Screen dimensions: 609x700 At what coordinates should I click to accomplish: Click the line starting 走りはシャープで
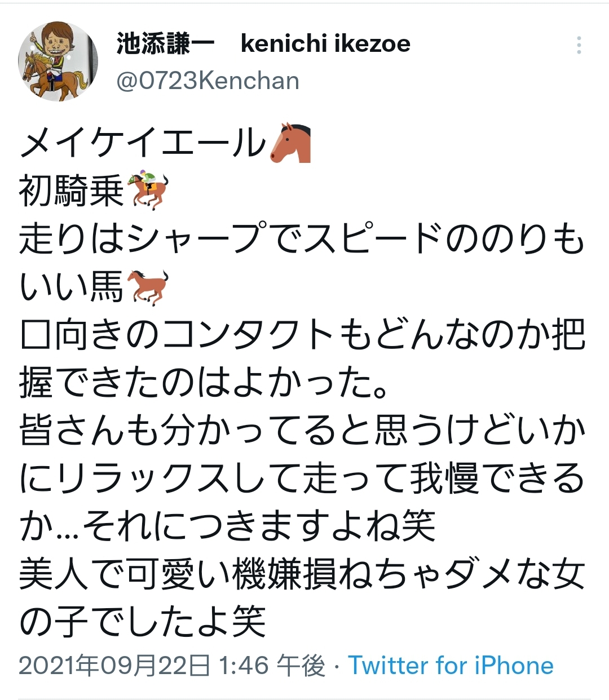coord(302,239)
